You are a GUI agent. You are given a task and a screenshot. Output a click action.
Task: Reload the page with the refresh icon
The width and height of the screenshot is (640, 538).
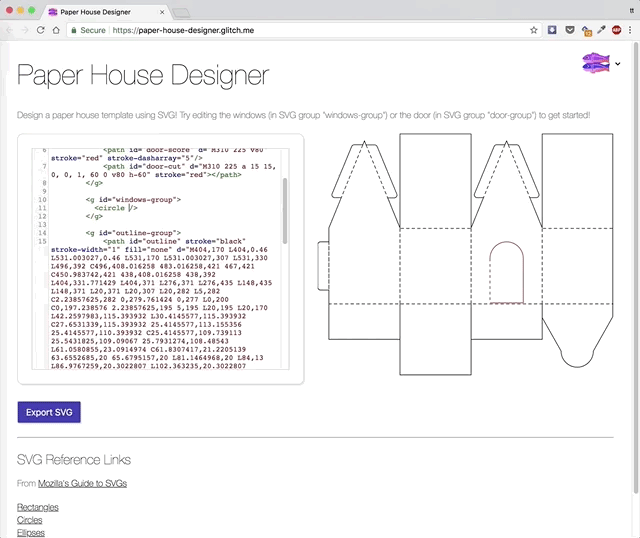pos(40,30)
